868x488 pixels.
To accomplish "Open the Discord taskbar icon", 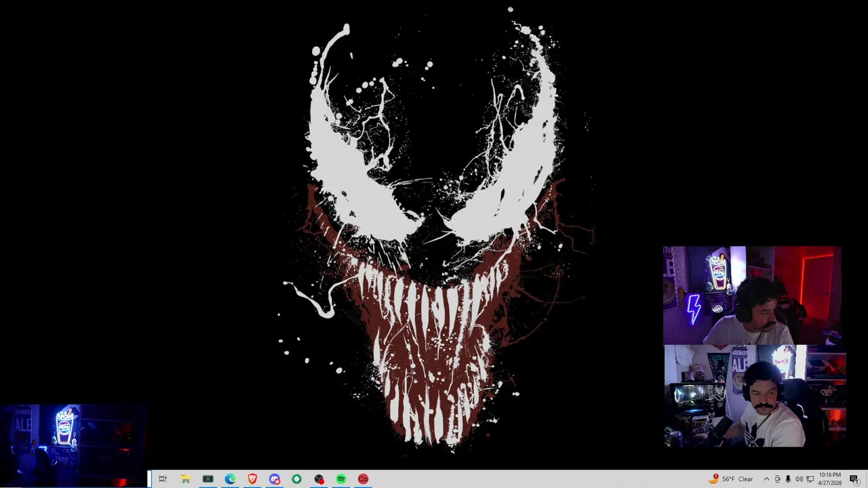I will click(275, 479).
